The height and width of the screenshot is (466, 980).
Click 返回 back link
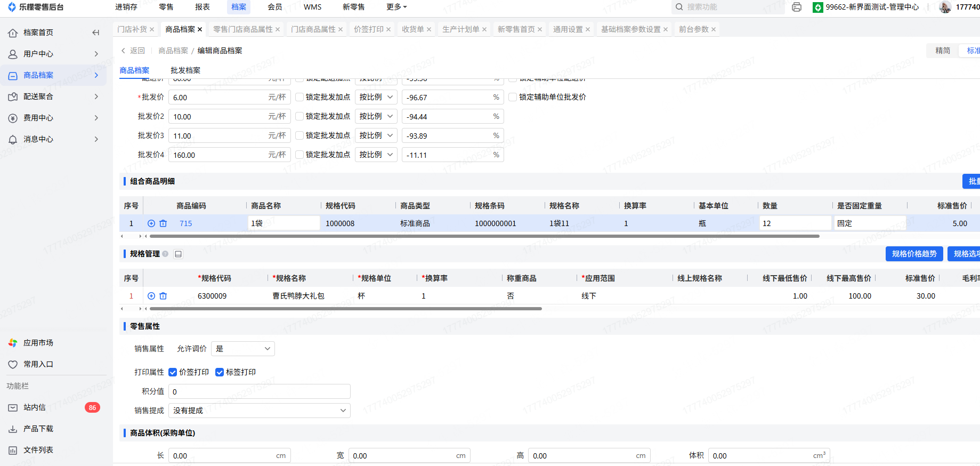[x=133, y=51]
